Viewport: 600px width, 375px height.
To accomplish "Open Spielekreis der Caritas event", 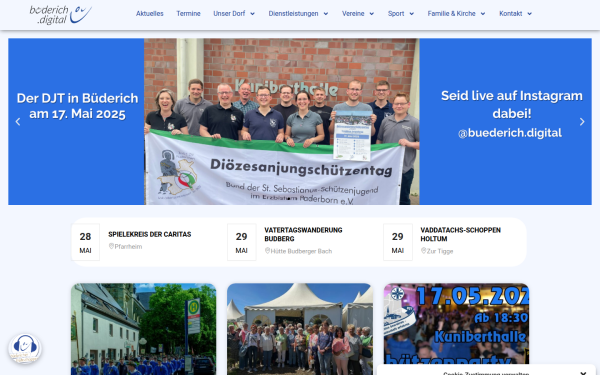I will tap(150, 234).
